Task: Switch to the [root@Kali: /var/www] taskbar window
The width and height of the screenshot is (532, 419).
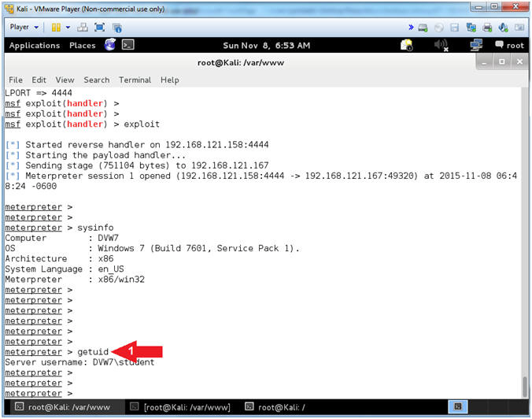Action: [181, 407]
